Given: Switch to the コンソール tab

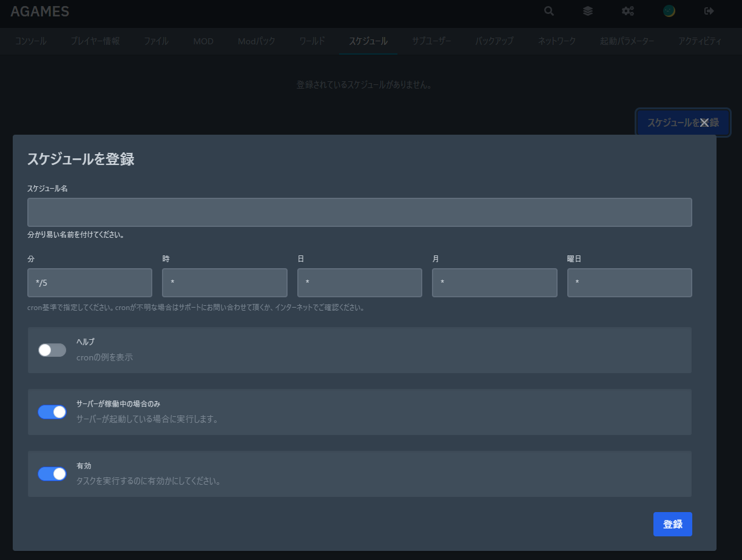Looking at the screenshot, I should [31, 41].
